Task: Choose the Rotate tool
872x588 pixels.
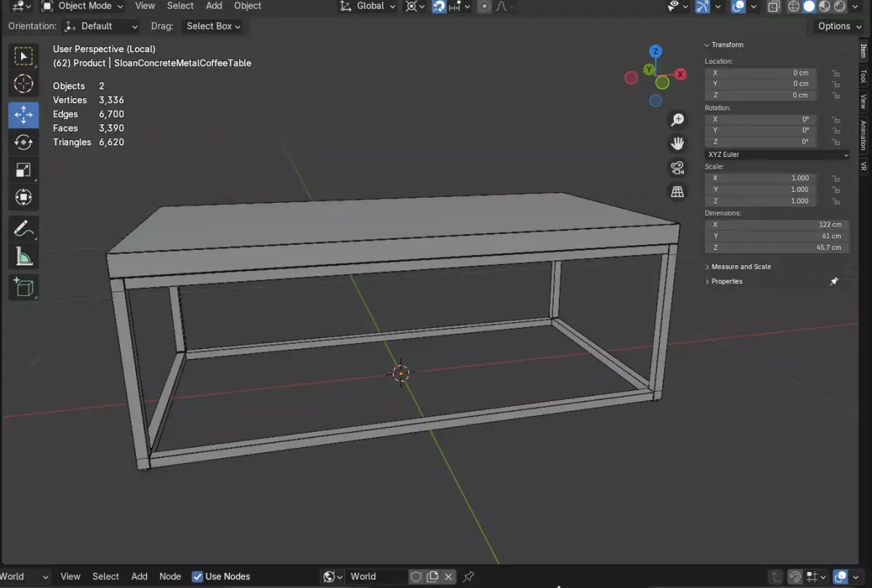Action: pos(23,142)
